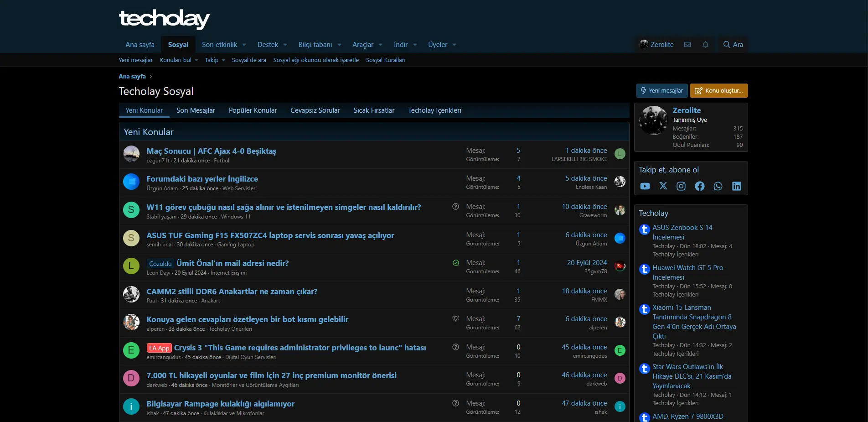Open the Facebook social icon
Viewport: 868px width, 422px height.
pos(700,186)
